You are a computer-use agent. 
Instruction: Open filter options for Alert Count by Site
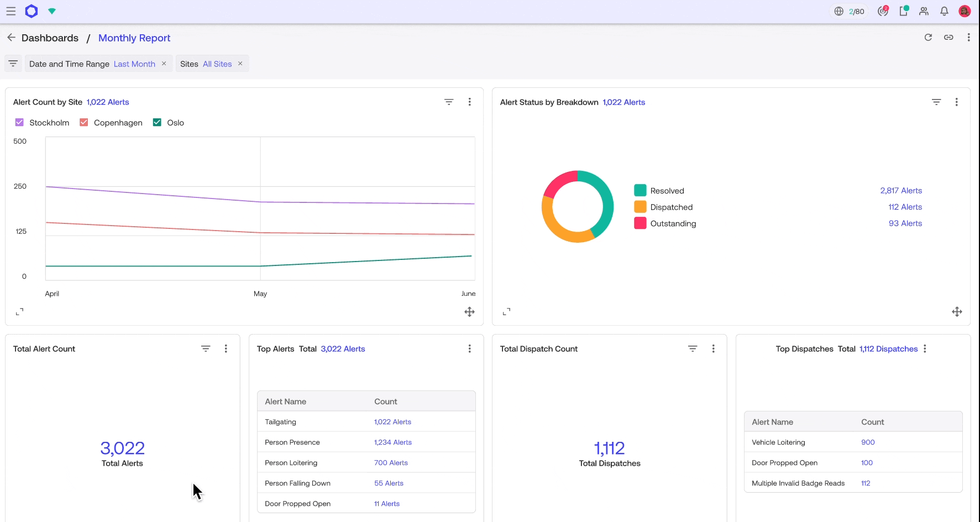click(449, 102)
